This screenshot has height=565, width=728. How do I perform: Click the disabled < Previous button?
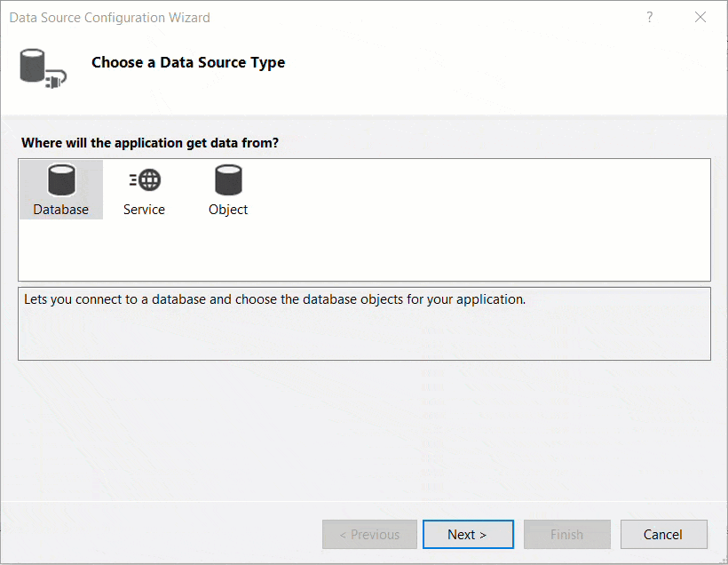click(x=369, y=534)
